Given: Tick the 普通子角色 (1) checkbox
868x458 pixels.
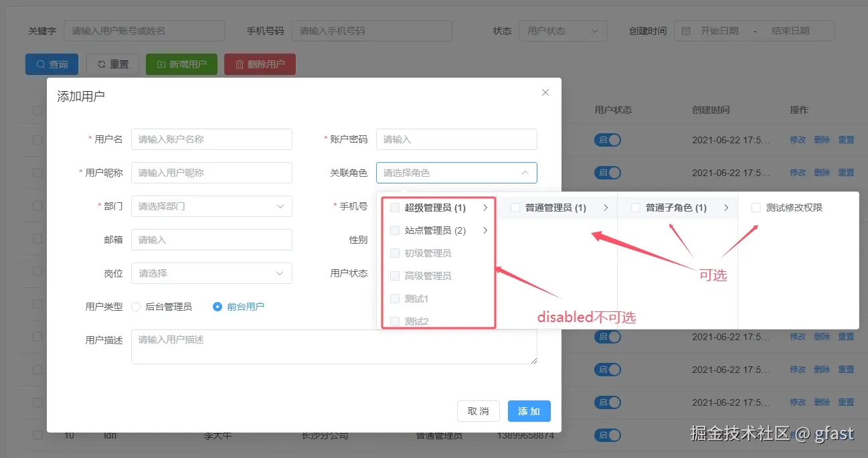Looking at the screenshot, I should tap(636, 208).
